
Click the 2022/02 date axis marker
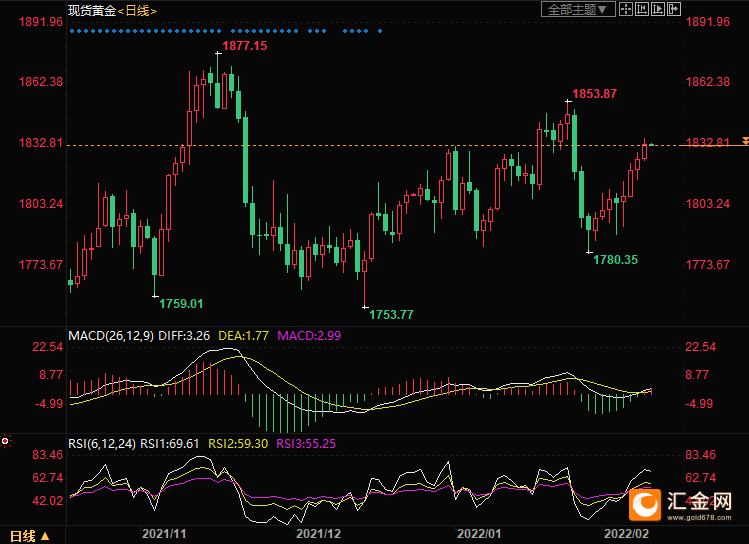click(626, 533)
